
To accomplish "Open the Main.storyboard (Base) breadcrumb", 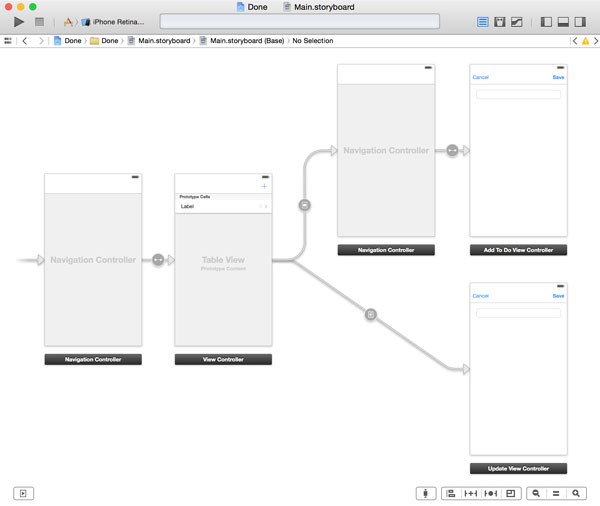I will (x=242, y=41).
